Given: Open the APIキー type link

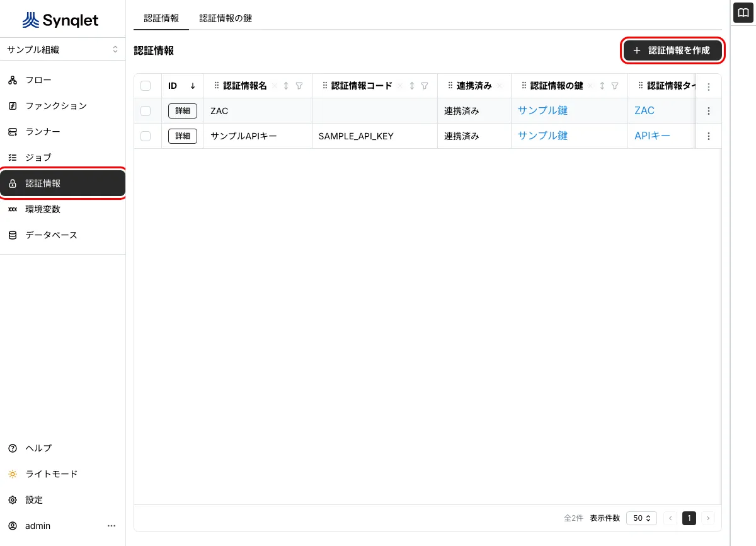Looking at the screenshot, I should coord(652,136).
